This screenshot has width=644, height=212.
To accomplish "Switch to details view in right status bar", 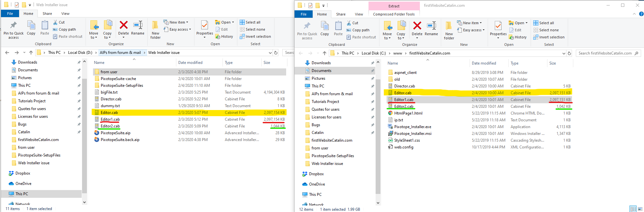I will click(633, 209).
